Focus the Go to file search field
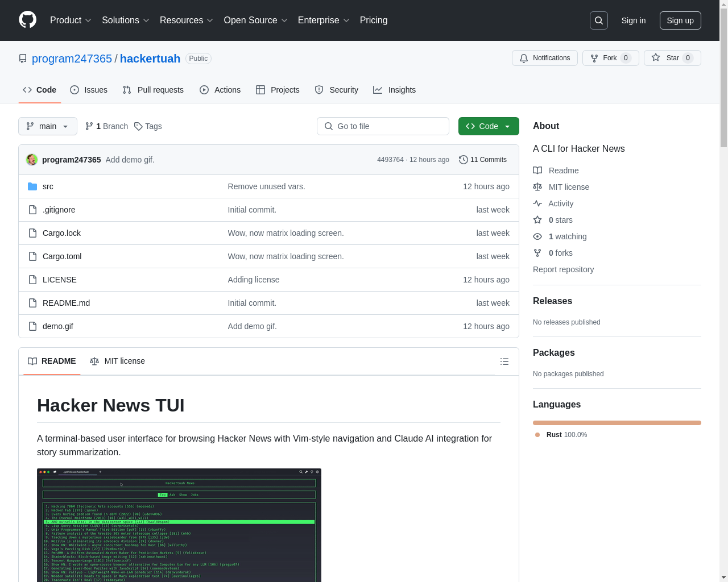This screenshot has height=582, width=728. [x=383, y=126]
